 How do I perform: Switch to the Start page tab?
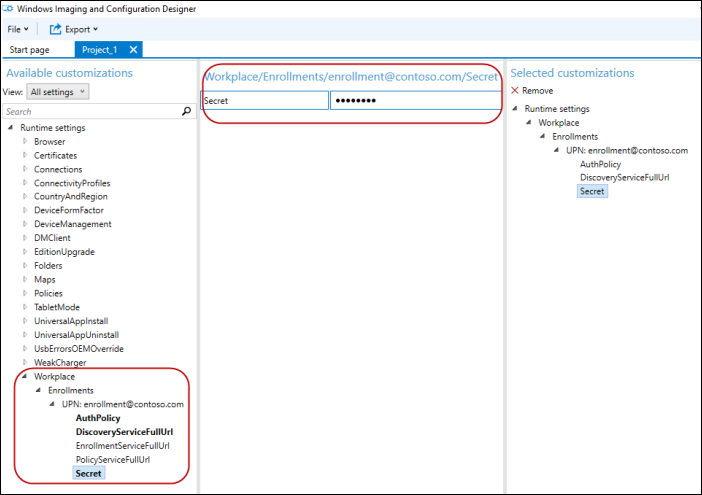click(x=29, y=49)
